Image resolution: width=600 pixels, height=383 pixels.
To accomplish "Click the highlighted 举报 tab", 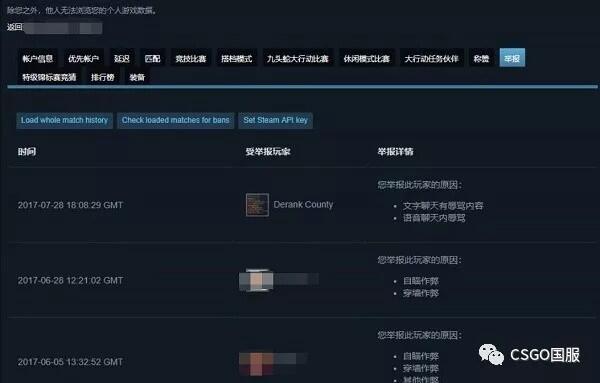I will point(512,58).
